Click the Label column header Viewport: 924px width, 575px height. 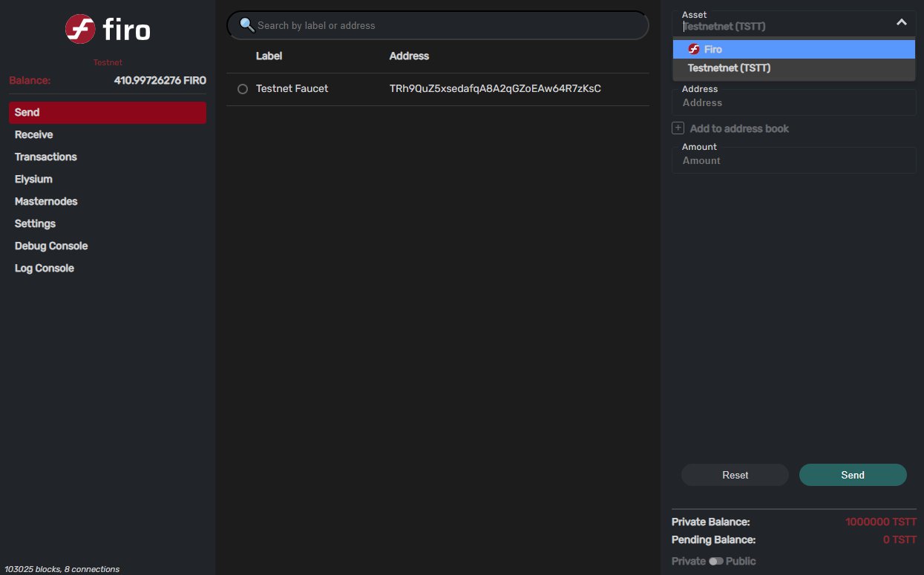pos(269,56)
